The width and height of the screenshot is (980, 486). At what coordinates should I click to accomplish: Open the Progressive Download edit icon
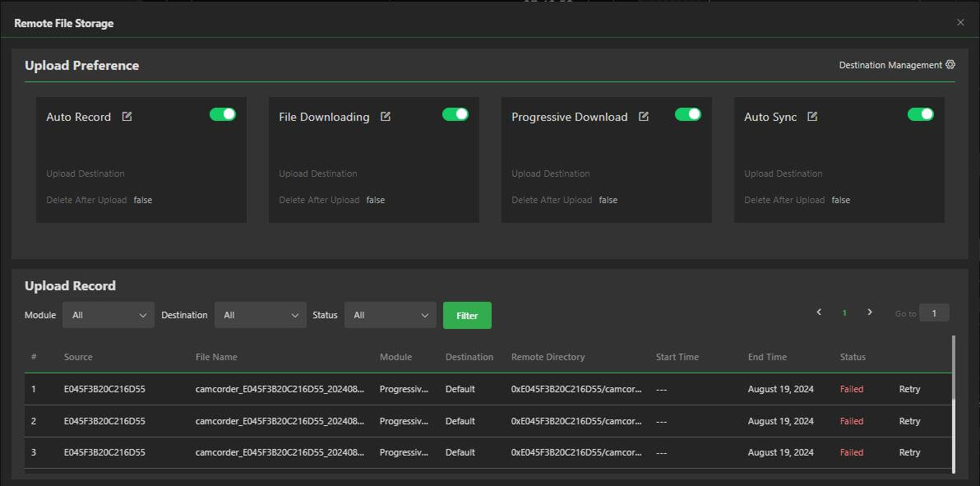tap(643, 116)
